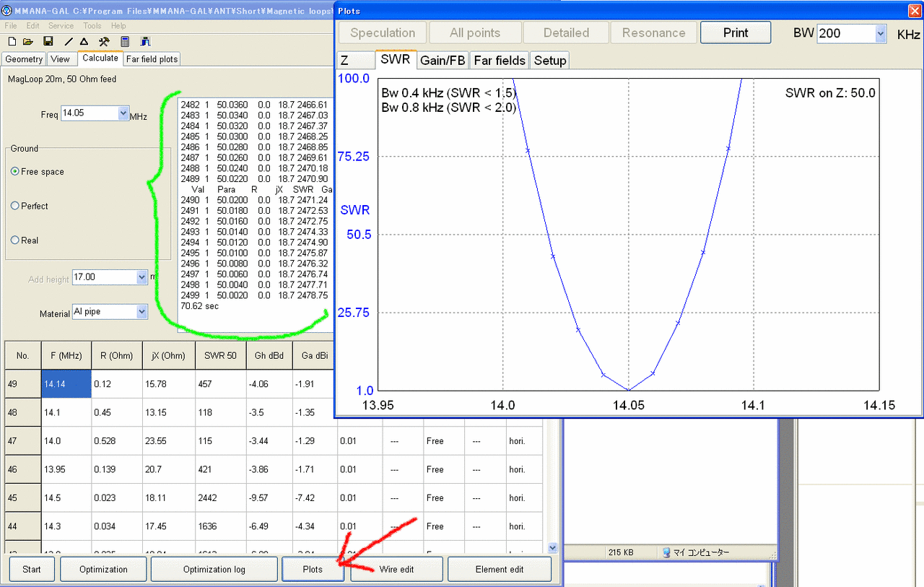Open the Material dropdown arrow
The image size is (924, 587).
[141, 312]
